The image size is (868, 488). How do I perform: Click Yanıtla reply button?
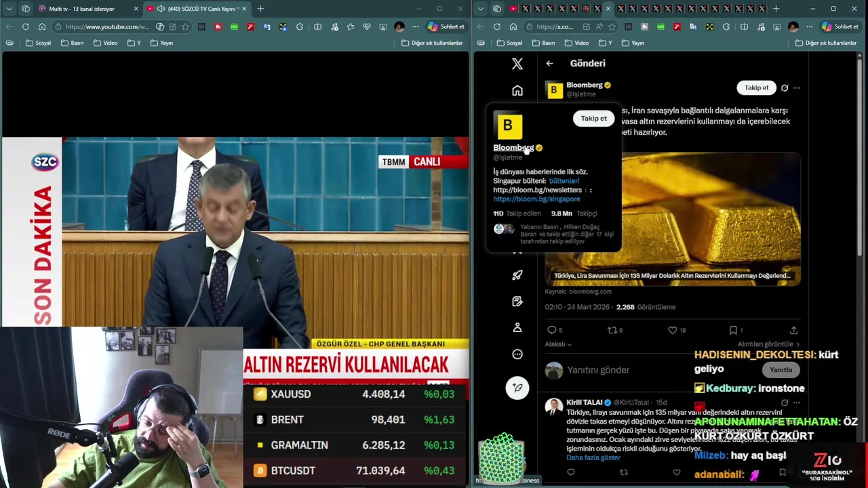pyautogui.click(x=781, y=370)
